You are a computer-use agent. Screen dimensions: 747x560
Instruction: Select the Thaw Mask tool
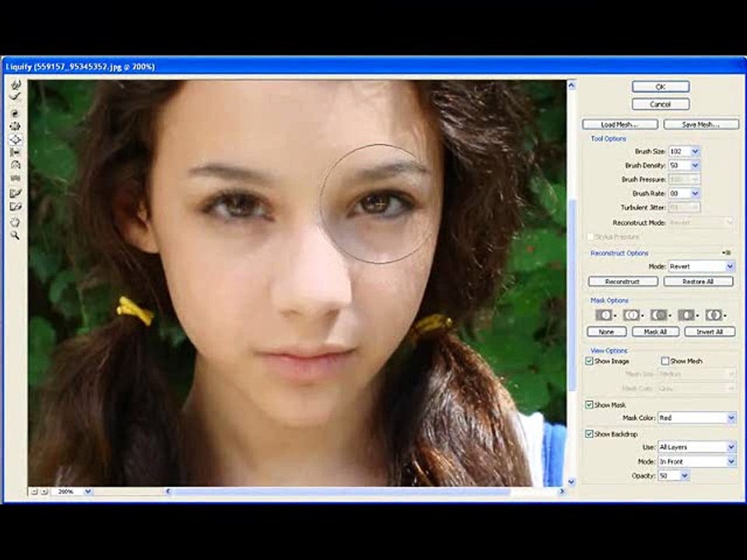point(16,207)
